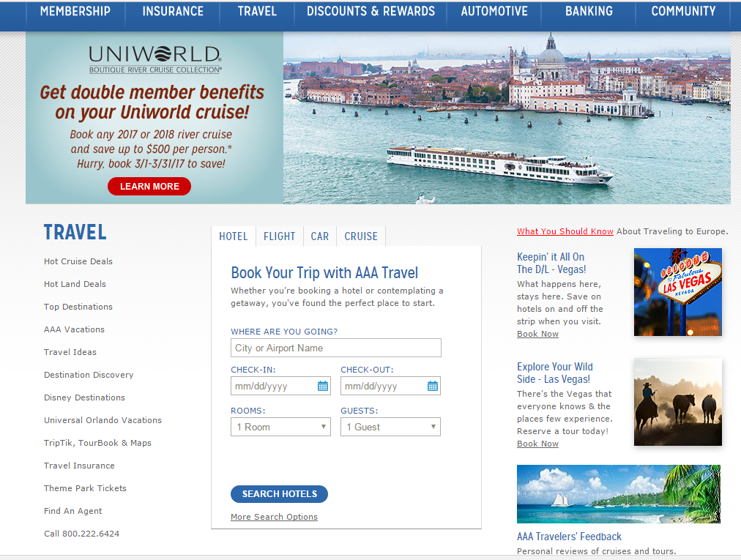Open the check-in calendar icon
Screen dimensions: 741x560
pos(323,386)
